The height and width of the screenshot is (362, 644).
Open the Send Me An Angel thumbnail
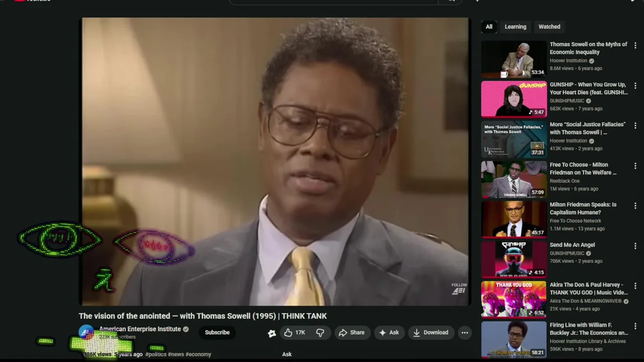[x=514, y=259]
